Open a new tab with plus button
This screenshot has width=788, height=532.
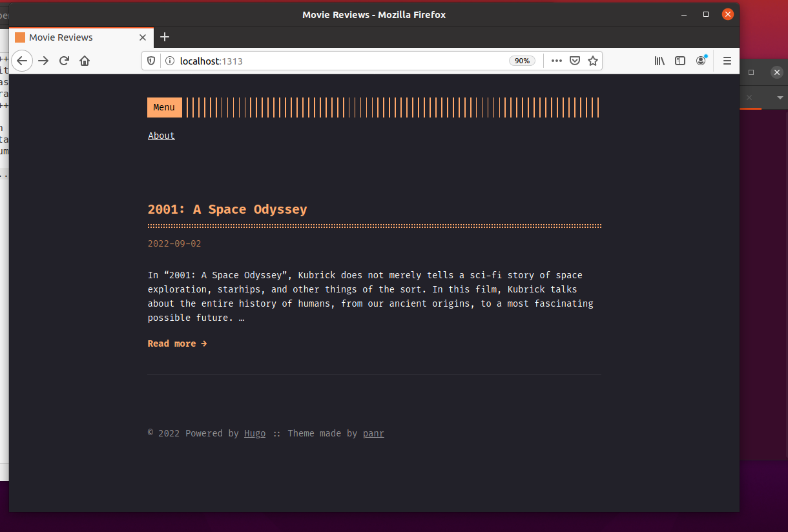point(165,37)
